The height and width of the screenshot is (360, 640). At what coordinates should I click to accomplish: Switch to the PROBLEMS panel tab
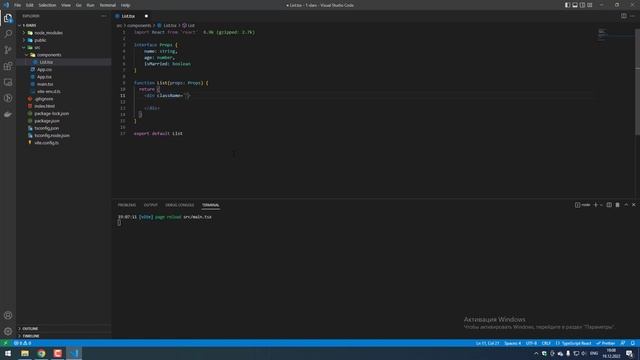[127, 205]
